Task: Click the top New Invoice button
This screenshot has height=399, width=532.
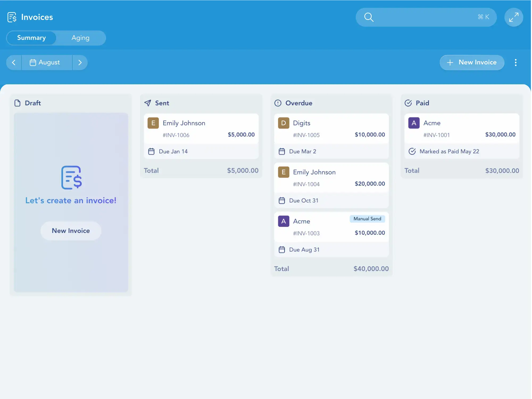Action: (472, 63)
